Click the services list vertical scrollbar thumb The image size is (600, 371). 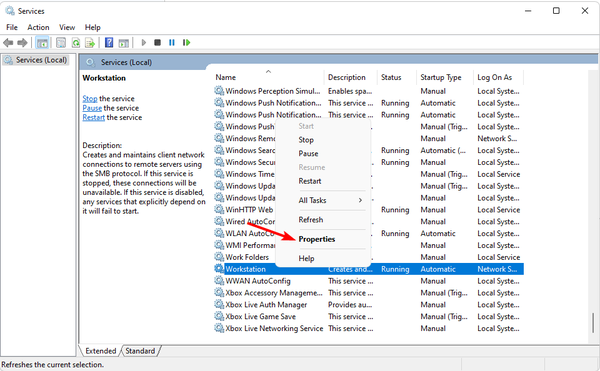click(593, 322)
